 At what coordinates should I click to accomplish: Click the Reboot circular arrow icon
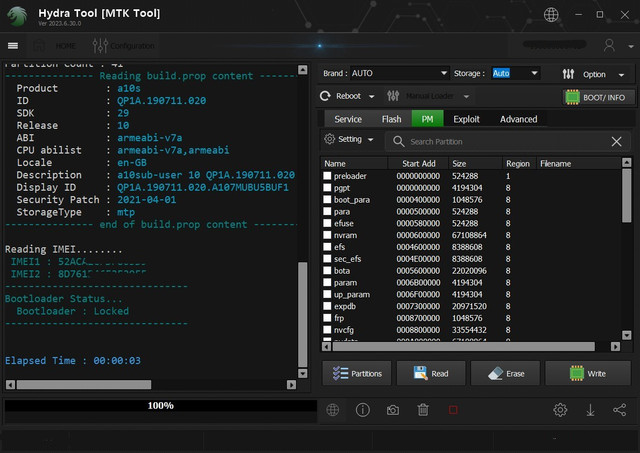pyautogui.click(x=325, y=96)
